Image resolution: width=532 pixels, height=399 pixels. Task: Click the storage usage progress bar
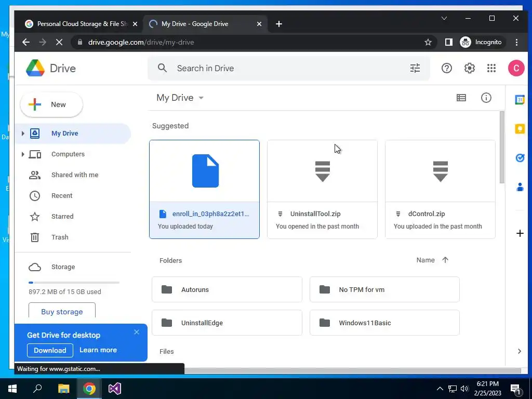click(74, 282)
